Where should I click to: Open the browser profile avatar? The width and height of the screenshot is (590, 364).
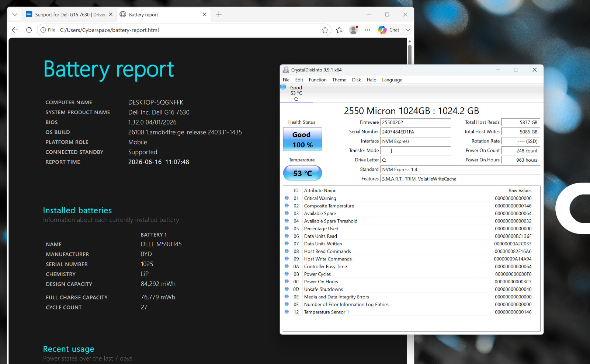tap(354, 30)
